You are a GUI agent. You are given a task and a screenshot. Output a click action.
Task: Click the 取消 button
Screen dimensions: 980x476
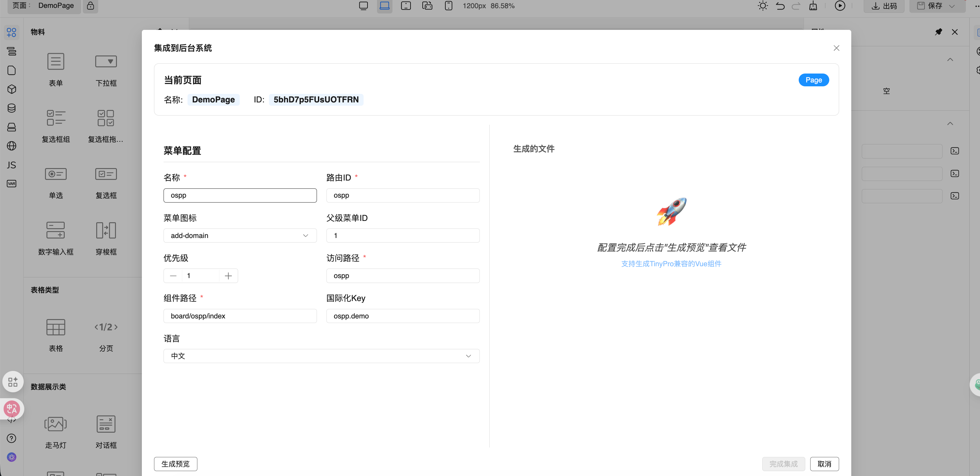point(824,464)
